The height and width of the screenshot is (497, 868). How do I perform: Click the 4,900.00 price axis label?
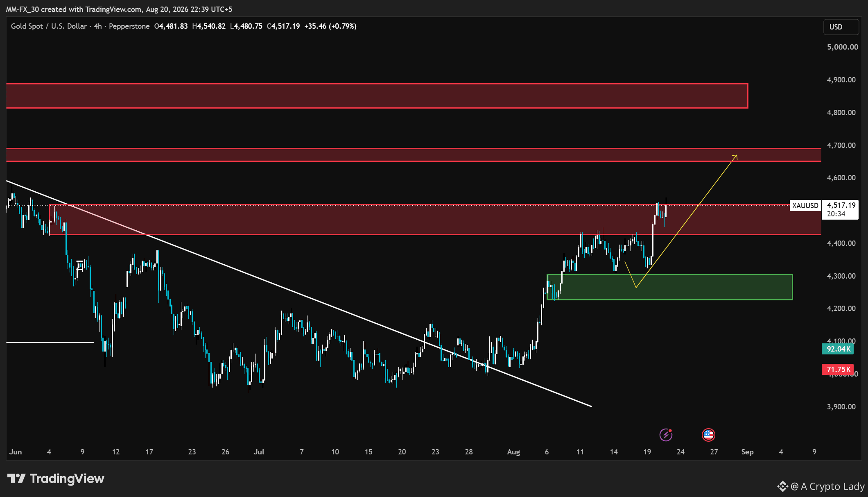point(841,80)
